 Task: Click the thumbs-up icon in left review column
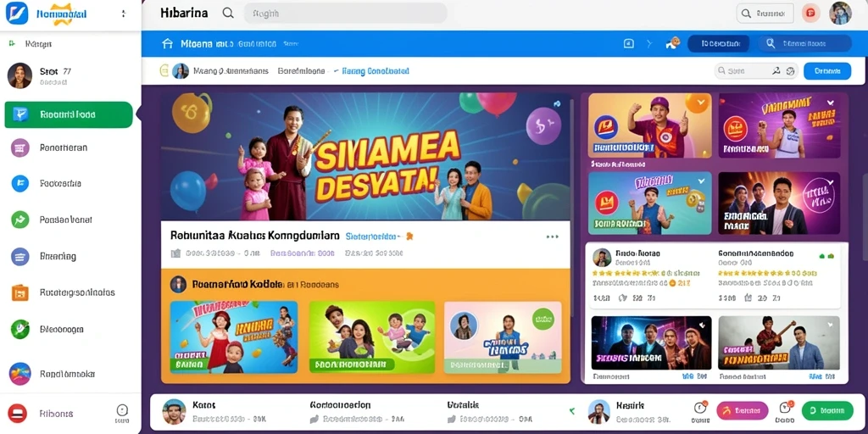click(622, 298)
